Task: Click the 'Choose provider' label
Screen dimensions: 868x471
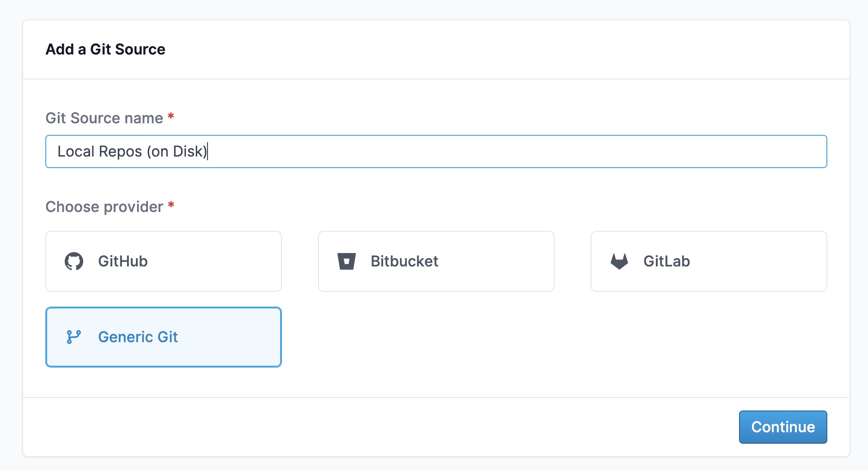Action: click(104, 207)
